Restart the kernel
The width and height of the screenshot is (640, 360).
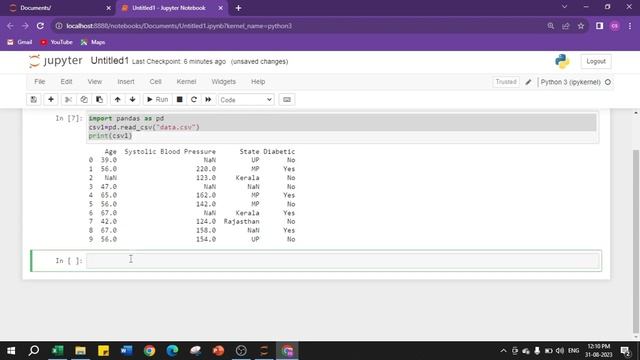[x=194, y=100]
